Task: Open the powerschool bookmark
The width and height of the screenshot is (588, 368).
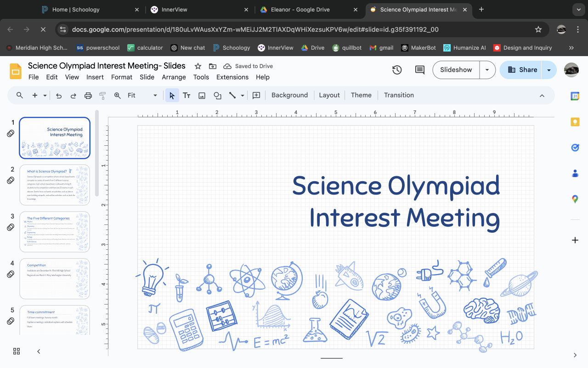Action: pos(98,48)
